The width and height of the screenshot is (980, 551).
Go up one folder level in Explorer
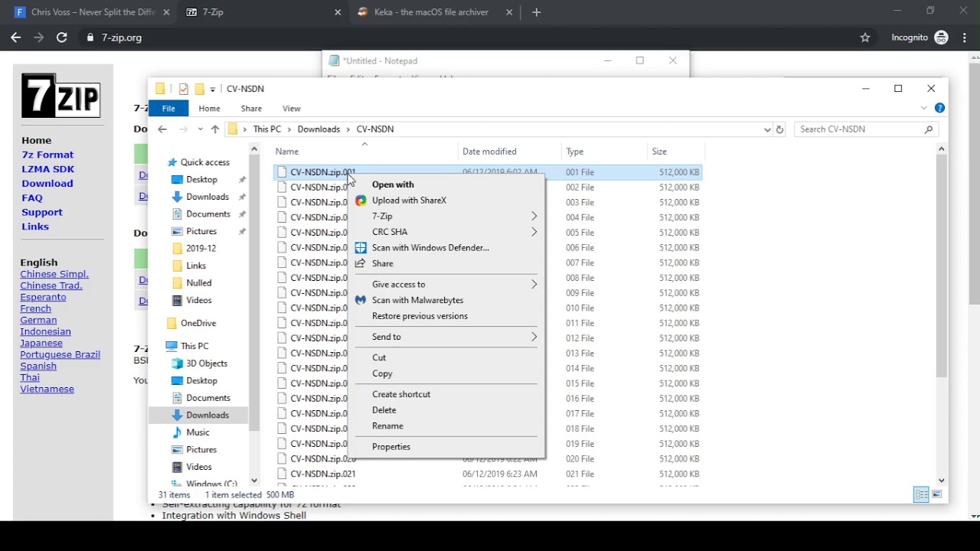coord(215,129)
